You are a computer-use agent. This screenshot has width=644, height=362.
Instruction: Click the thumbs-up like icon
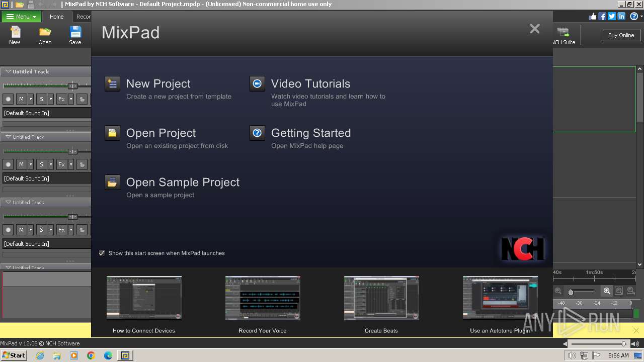592,16
